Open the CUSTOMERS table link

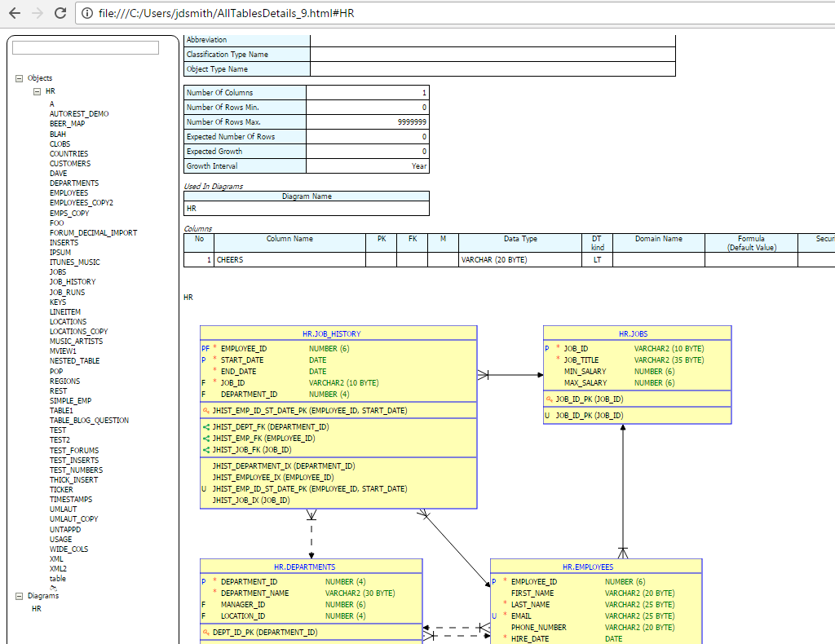70,163
